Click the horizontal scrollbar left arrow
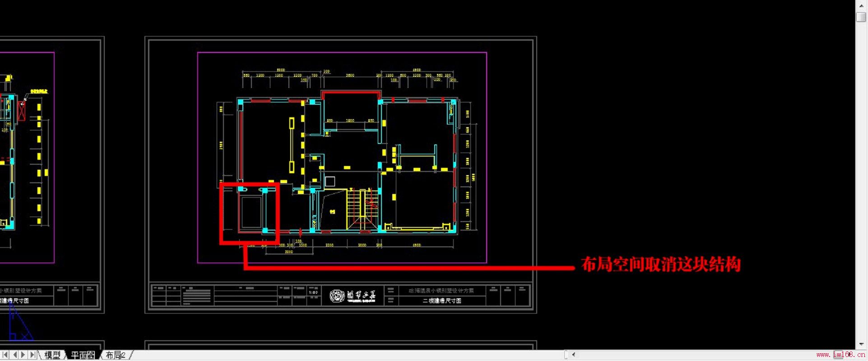The width and height of the screenshot is (868, 361). pos(574,355)
